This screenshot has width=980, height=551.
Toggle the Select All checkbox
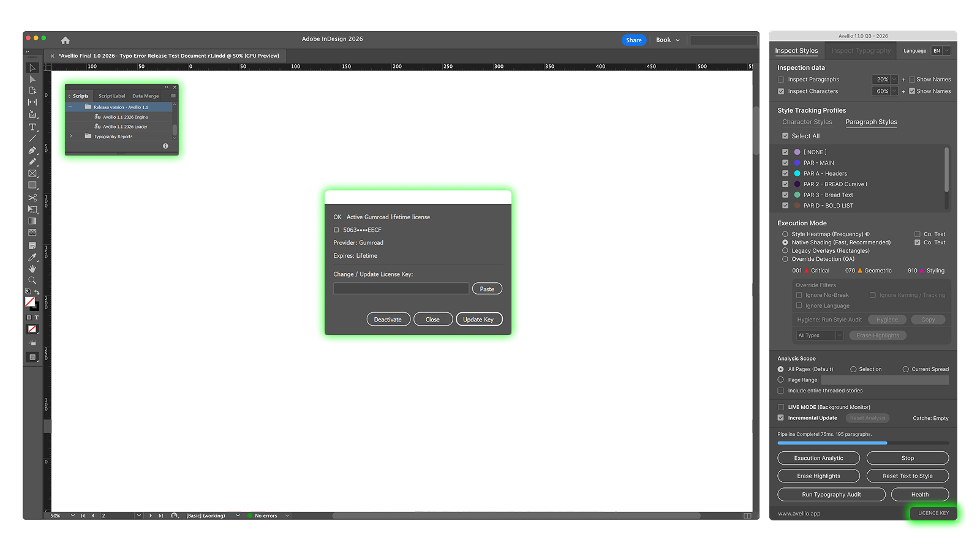click(785, 136)
